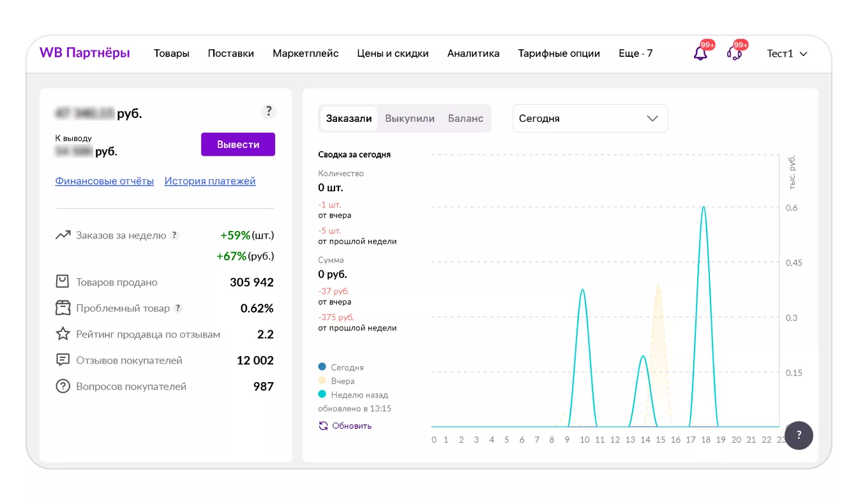Click the weekly orders trend arrow icon
The image size is (858, 504).
point(63,235)
